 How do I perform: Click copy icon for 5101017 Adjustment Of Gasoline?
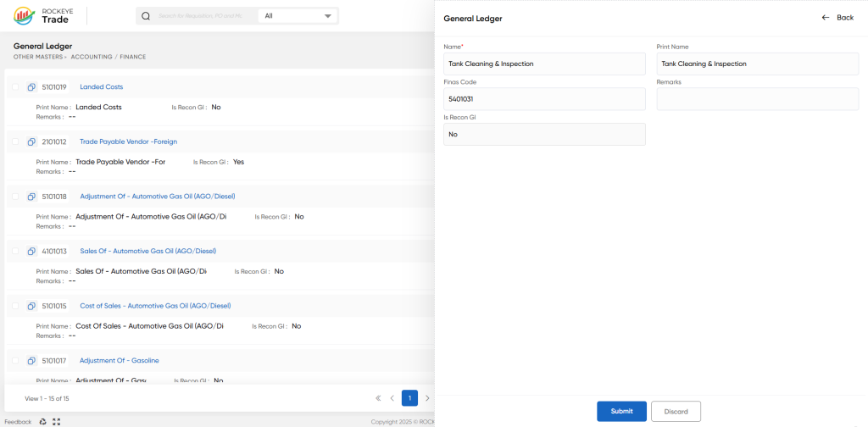pyautogui.click(x=31, y=361)
